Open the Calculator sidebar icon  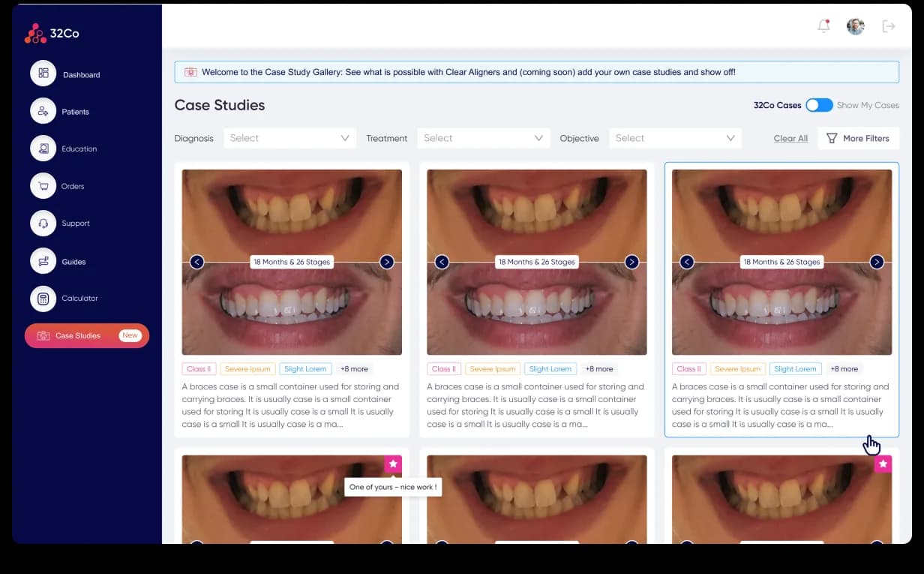(x=43, y=299)
